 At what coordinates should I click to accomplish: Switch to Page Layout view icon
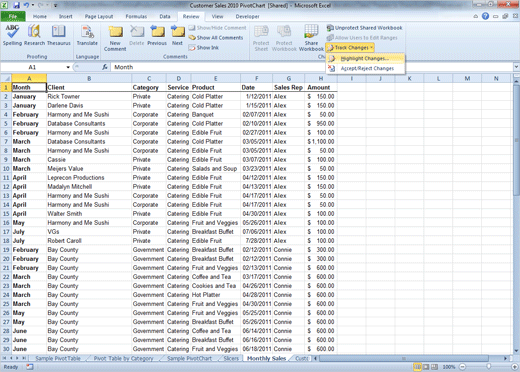tap(426, 367)
